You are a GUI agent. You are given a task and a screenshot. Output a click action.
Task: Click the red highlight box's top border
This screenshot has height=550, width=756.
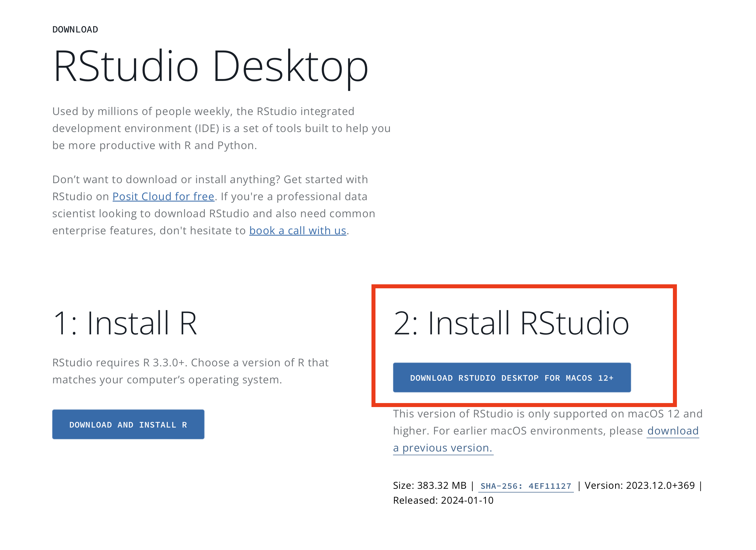pyautogui.click(x=524, y=287)
